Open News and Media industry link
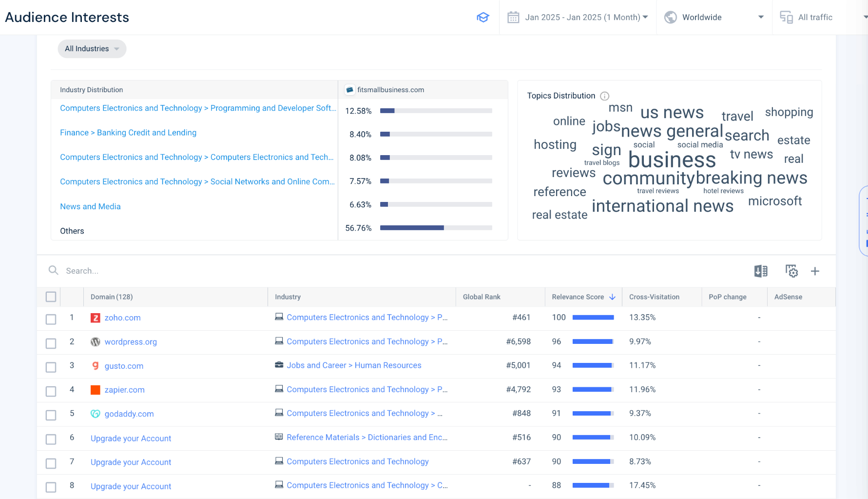 (90, 206)
